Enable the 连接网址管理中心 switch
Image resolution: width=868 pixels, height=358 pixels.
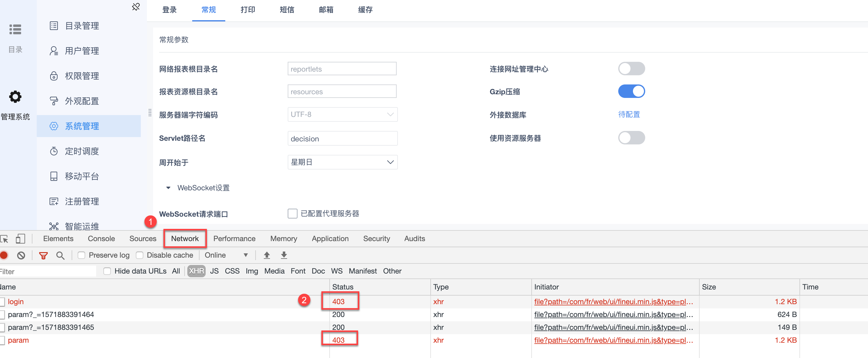pos(631,69)
